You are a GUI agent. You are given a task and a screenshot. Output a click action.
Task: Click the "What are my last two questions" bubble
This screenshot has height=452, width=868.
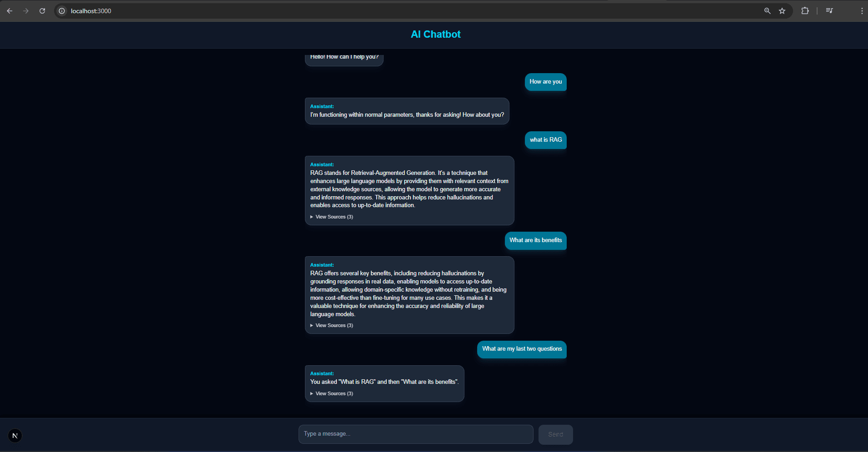click(x=522, y=349)
